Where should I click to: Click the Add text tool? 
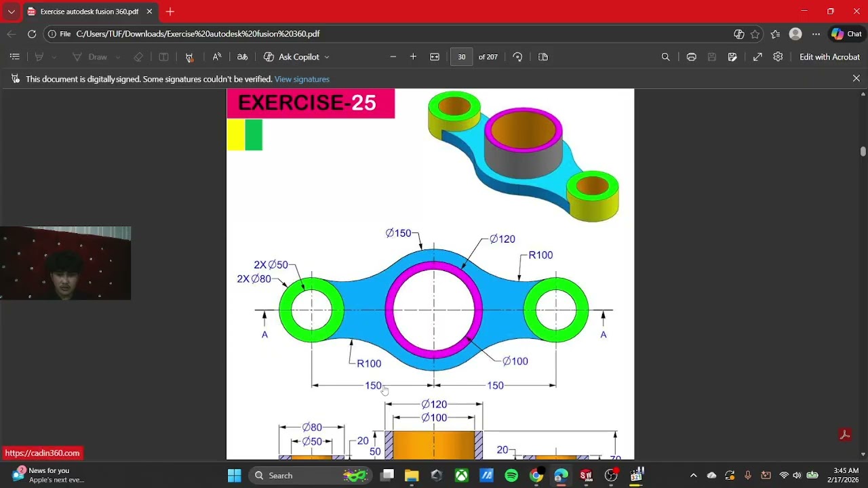(163, 57)
